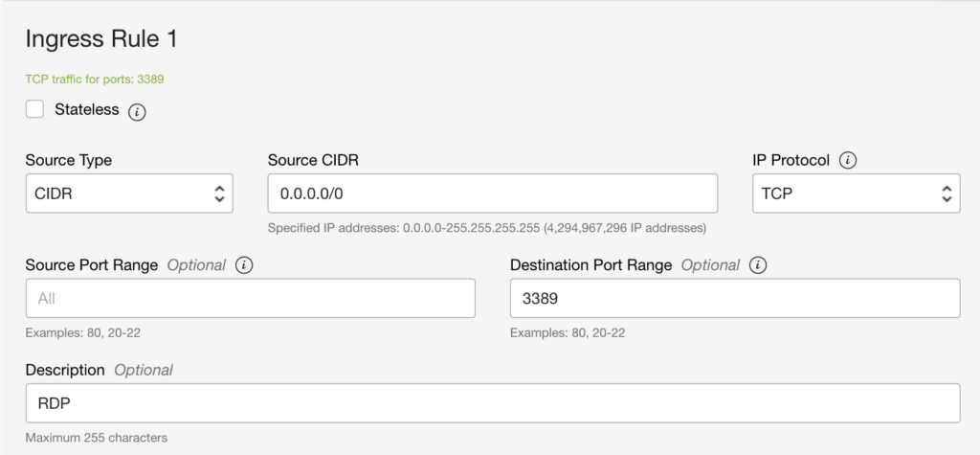This screenshot has height=455, width=980.
Task: Click the Stateless label text
Action: pos(86,109)
